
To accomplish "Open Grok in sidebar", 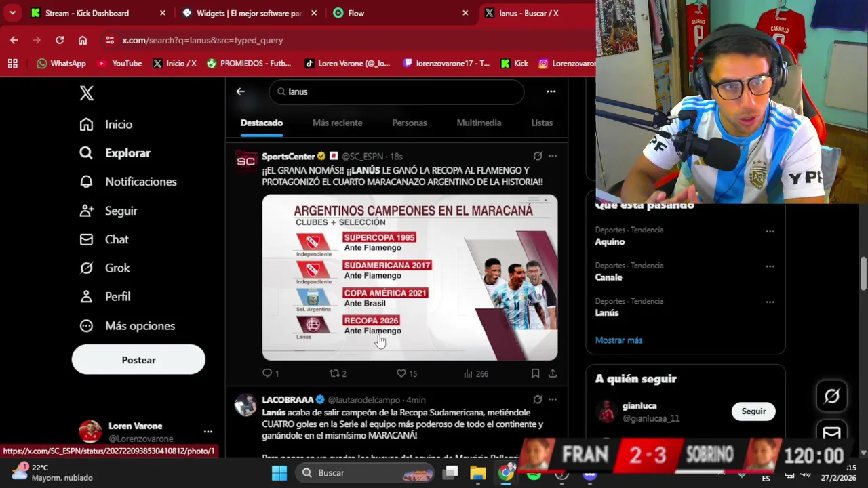I will click(104, 268).
